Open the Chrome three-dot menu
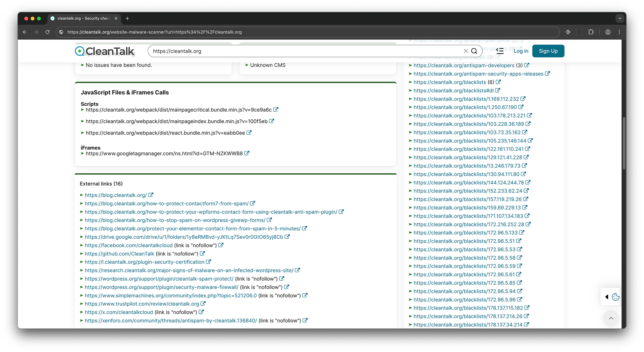This screenshot has height=352, width=644. (619, 32)
